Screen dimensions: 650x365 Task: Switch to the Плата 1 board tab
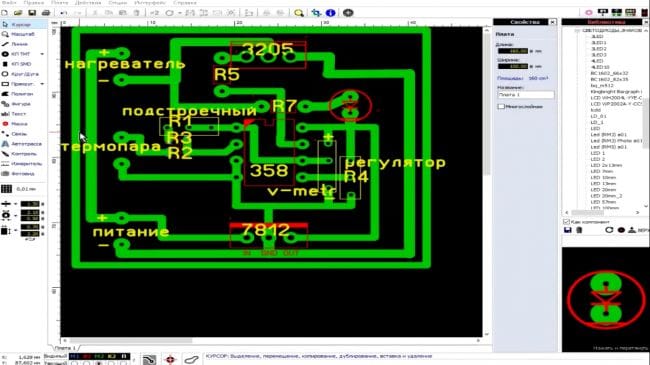pos(65,348)
